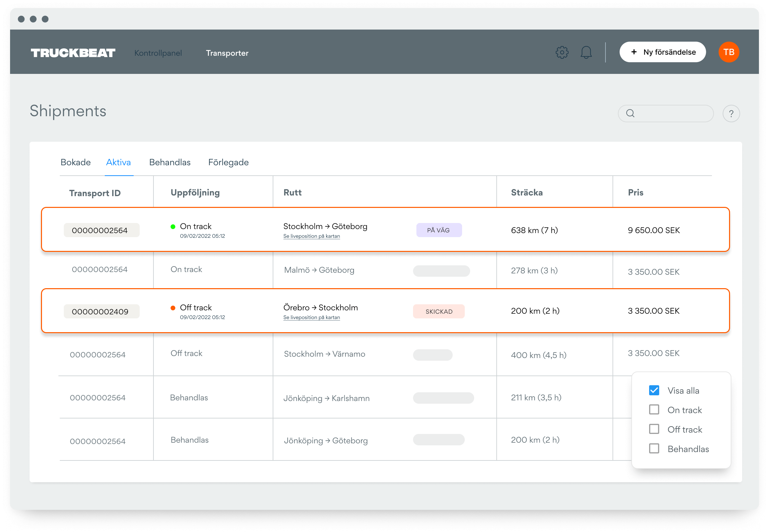This screenshot has height=532, width=769.
Task: Click the 400 km (4,5 h) distance
Action: click(539, 355)
